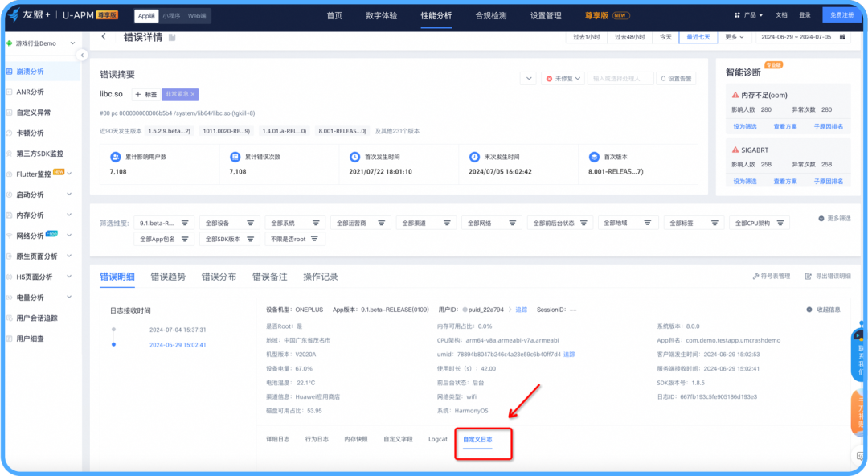Expand the 内存分析 sidebar group
Image resolution: width=868 pixels, height=476 pixels.
coord(69,215)
